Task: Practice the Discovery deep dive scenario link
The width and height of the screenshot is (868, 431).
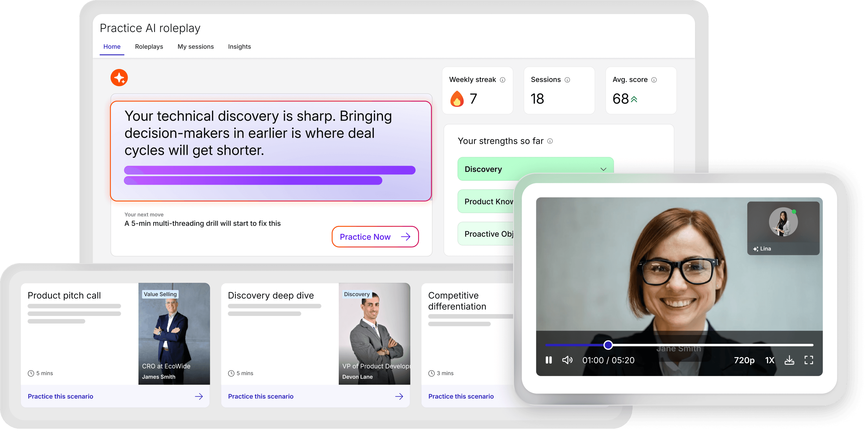Action: [261, 396]
